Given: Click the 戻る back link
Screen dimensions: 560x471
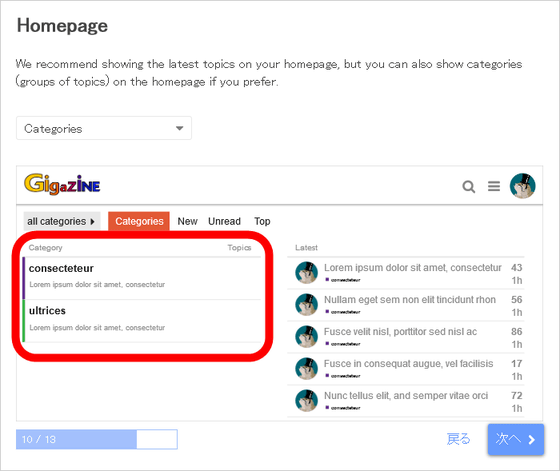Looking at the screenshot, I should click(x=459, y=439).
